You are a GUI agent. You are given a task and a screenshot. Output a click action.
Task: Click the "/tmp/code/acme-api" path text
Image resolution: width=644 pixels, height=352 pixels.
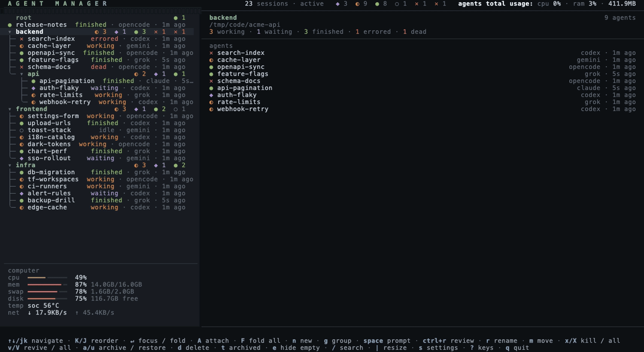pyautogui.click(x=245, y=25)
